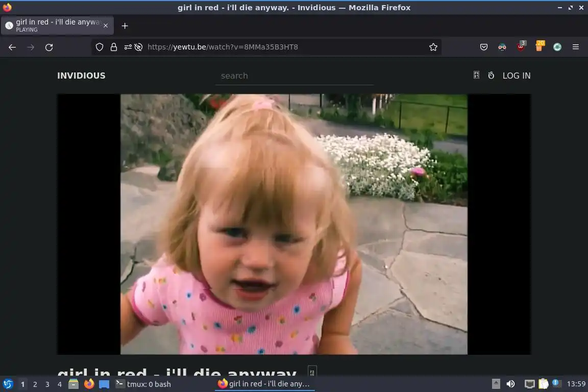Click the blocked autoplay icon in address bar
The height and width of the screenshot is (392, 588).
coord(138,47)
